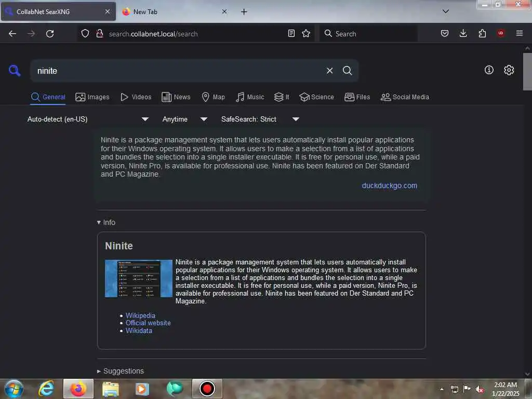Open the tracking protection shield
The height and width of the screenshot is (399, 532).
85,33
